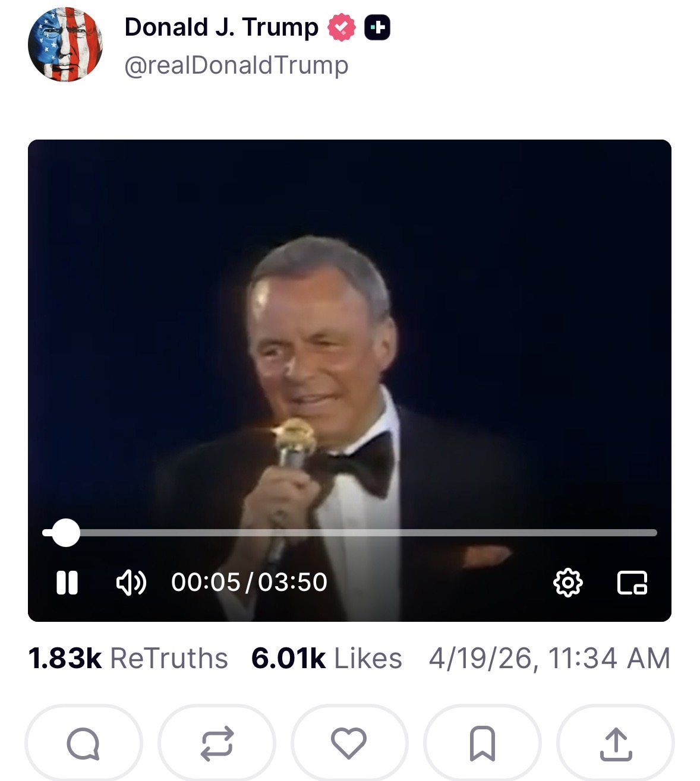Mute the video with speaker icon

pos(131,583)
